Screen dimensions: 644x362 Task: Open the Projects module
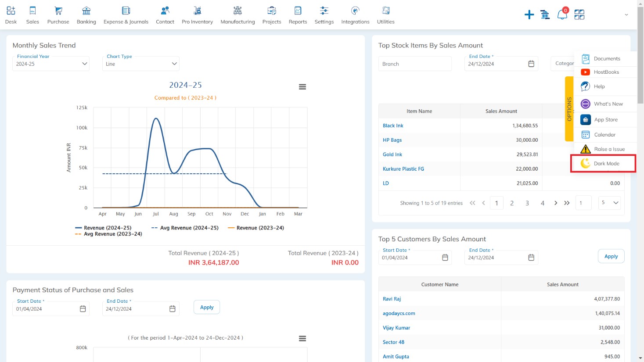272,15
